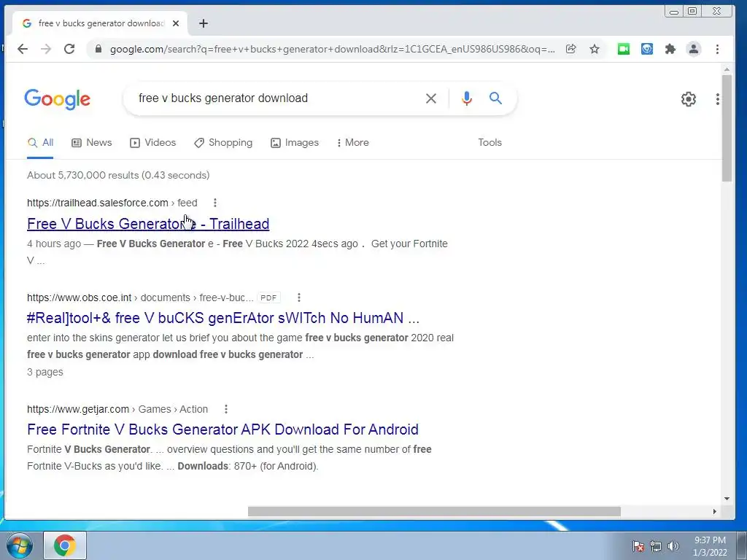Open the Windows Start menu
Image resolution: width=747 pixels, height=560 pixels.
coord(19,545)
